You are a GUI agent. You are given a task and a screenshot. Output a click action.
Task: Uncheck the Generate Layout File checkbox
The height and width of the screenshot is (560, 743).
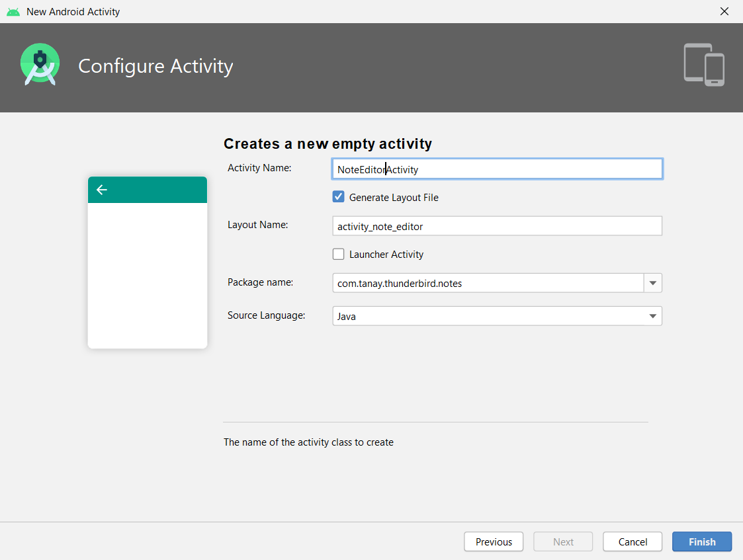click(338, 197)
